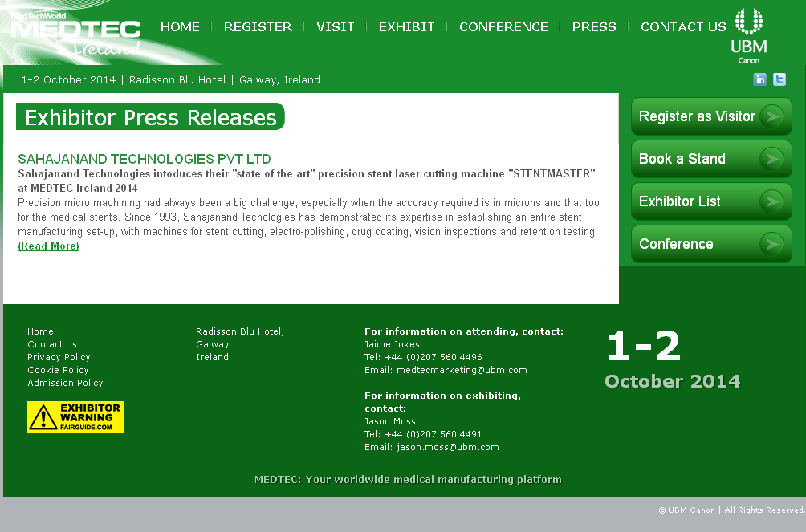
Task: Open the VISIT menu item
Action: click(x=335, y=26)
